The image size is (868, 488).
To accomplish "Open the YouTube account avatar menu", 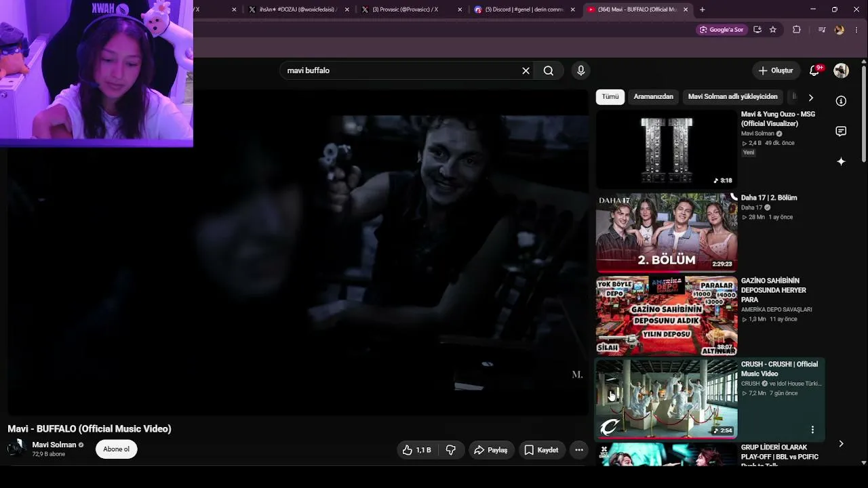I will [842, 70].
